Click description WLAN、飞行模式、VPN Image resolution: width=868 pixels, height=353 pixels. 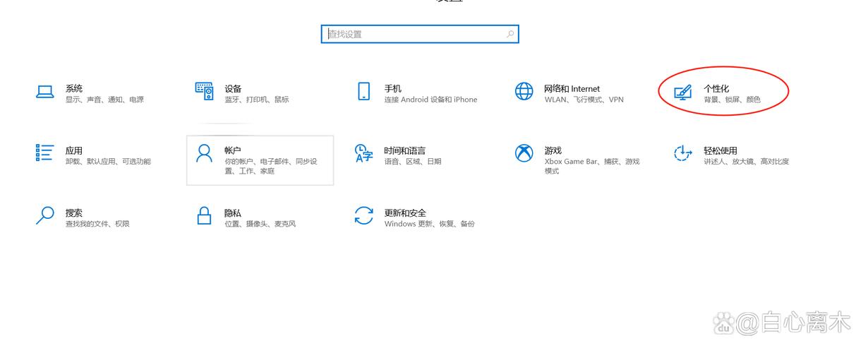(584, 100)
